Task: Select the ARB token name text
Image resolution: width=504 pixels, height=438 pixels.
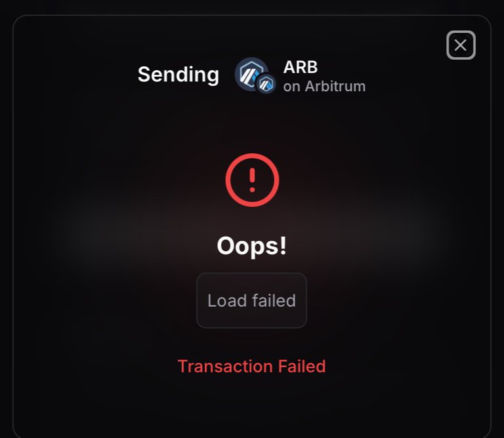Action: 301,68
